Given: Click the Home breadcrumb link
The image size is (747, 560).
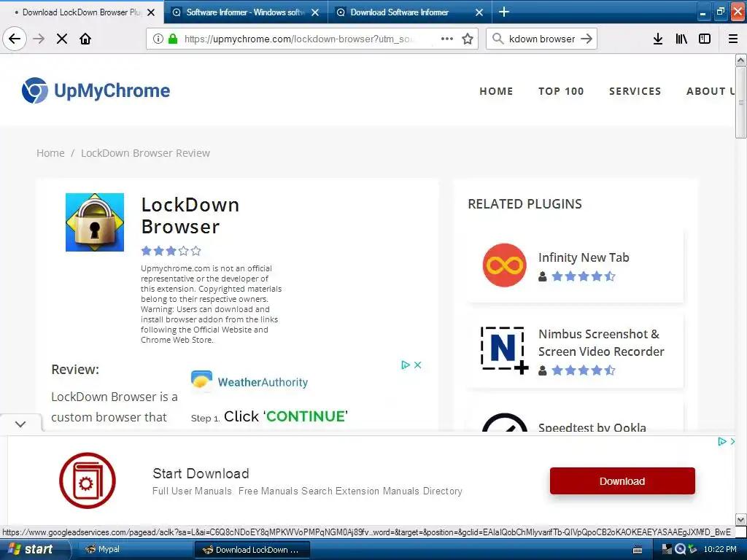Looking at the screenshot, I should [x=50, y=153].
